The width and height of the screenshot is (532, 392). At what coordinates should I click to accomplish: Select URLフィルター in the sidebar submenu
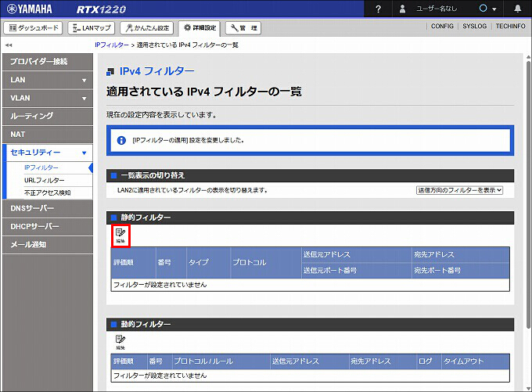tap(44, 180)
